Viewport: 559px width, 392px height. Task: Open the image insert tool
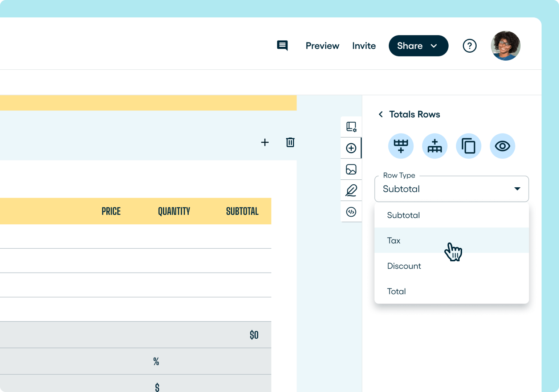coord(351,169)
